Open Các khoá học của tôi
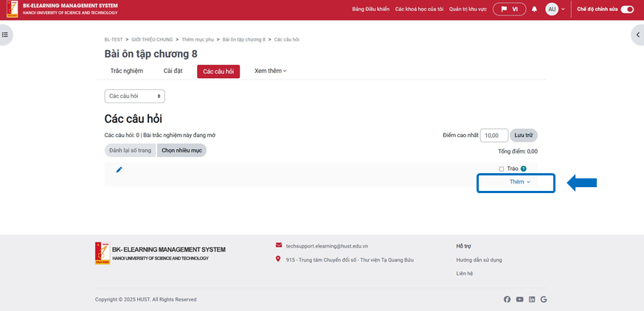The height and width of the screenshot is (311, 644). [x=419, y=9]
